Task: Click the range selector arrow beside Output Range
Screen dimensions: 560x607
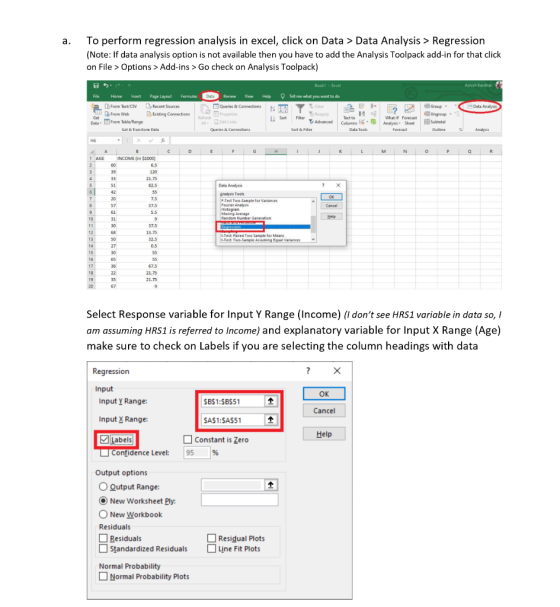Action: pyautogui.click(x=271, y=485)
